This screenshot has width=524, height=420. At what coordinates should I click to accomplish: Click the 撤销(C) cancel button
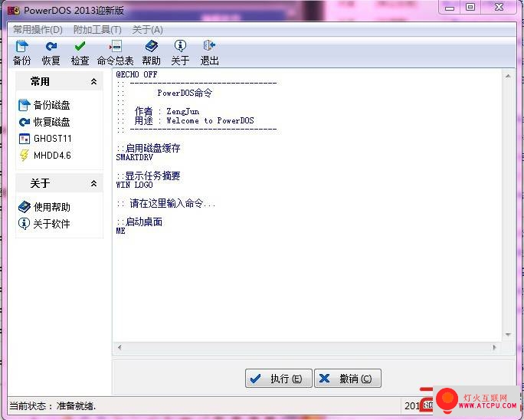[x=348, y=378]
